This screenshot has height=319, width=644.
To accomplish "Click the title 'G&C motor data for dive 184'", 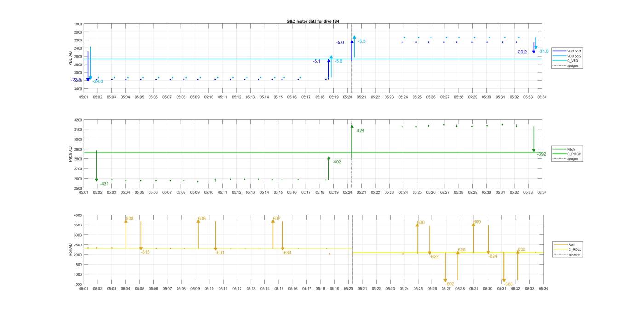I will 313,21.
